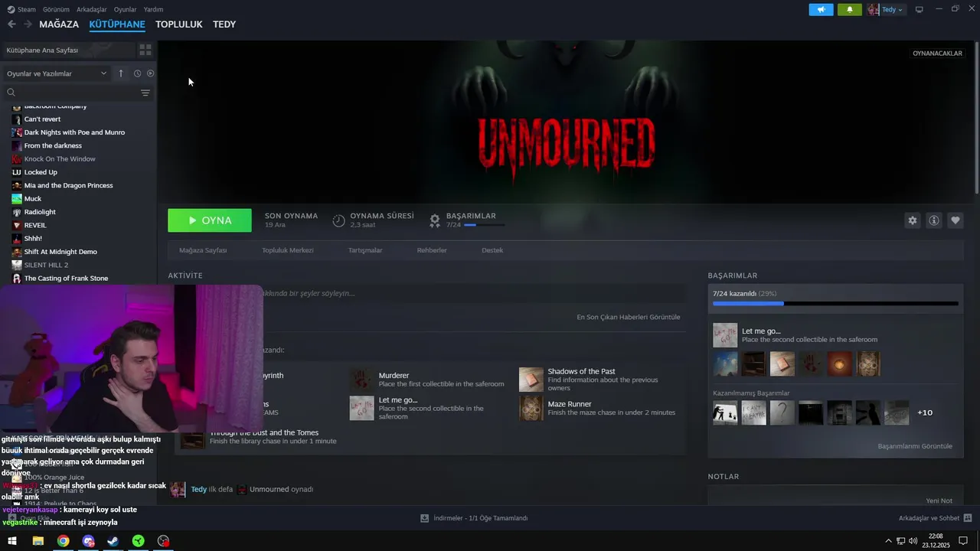Go forward with the right arrow
Screen dimensions: 980x551
[28, 24]
